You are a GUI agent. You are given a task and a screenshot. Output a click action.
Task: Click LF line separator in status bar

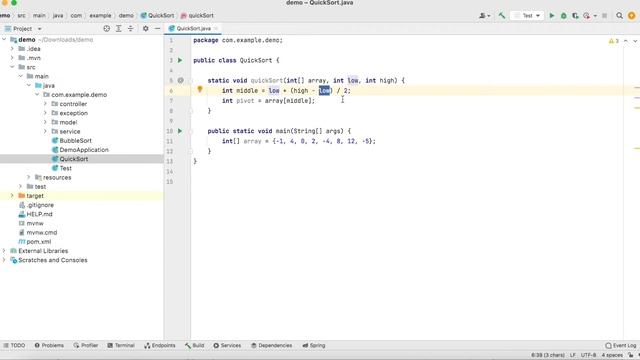pos(573,355)
